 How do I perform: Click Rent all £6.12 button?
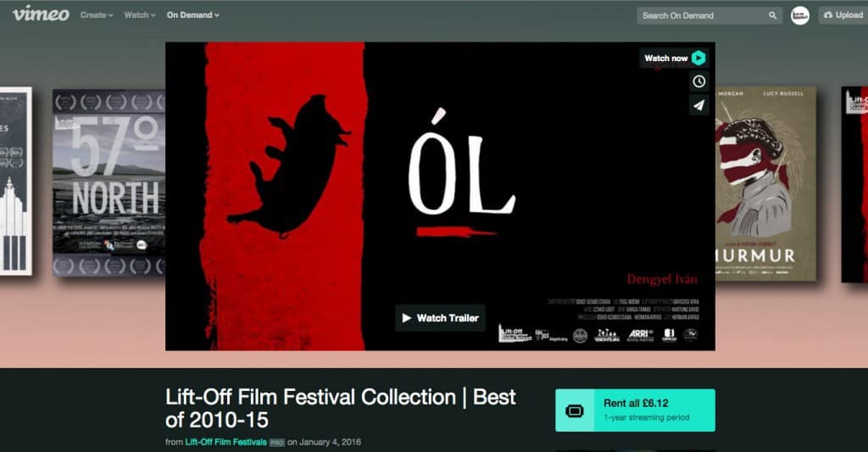pos(635,410)
